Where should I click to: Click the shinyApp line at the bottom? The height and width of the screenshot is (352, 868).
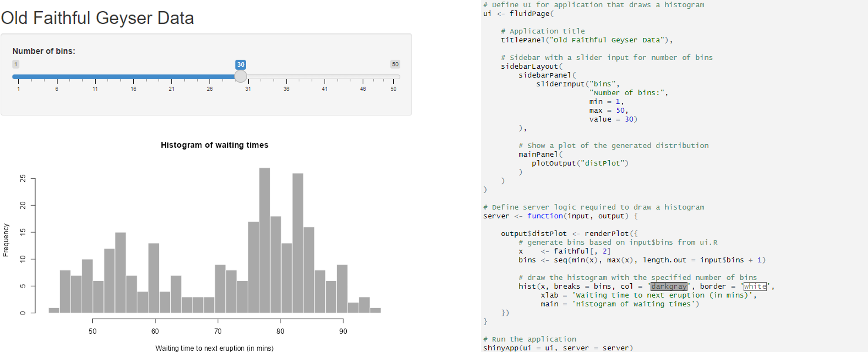tap(558, 348)
